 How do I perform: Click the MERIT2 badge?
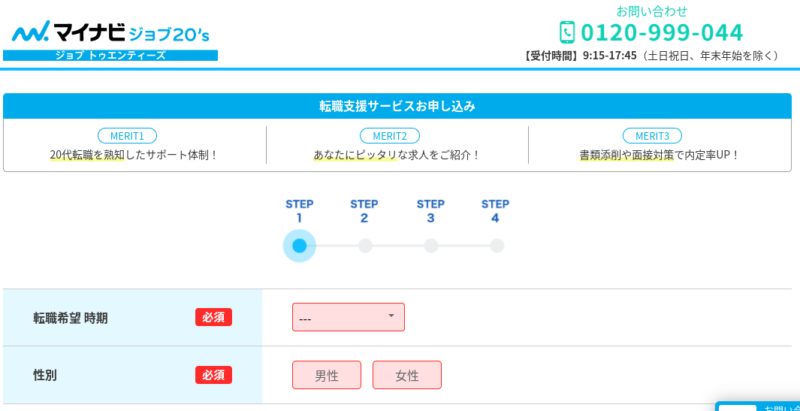point(390,136)
